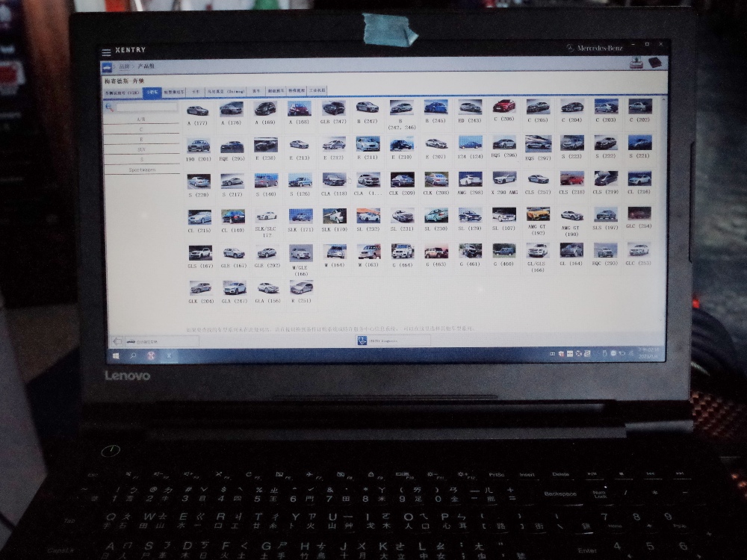Filter models by SUV category
This screenshot has width=747, height=560.
coord(141,149)
